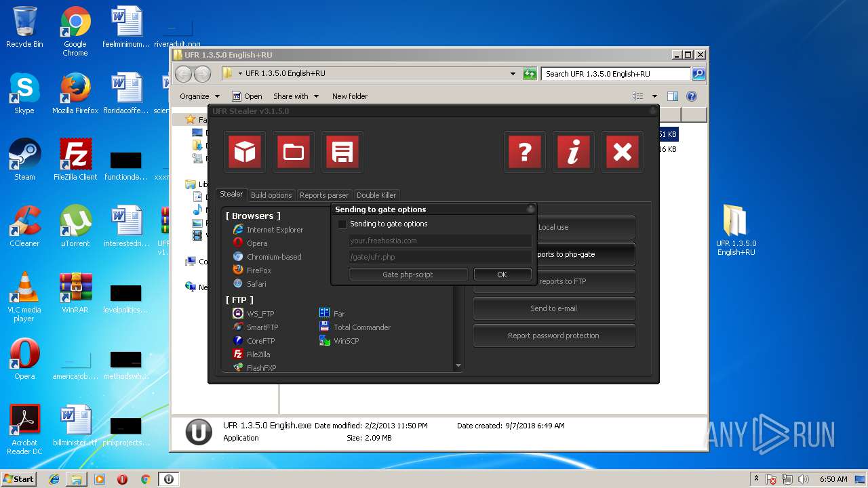Click the Explorer help icon
868x488 pixels.
[x=692, y=96]
